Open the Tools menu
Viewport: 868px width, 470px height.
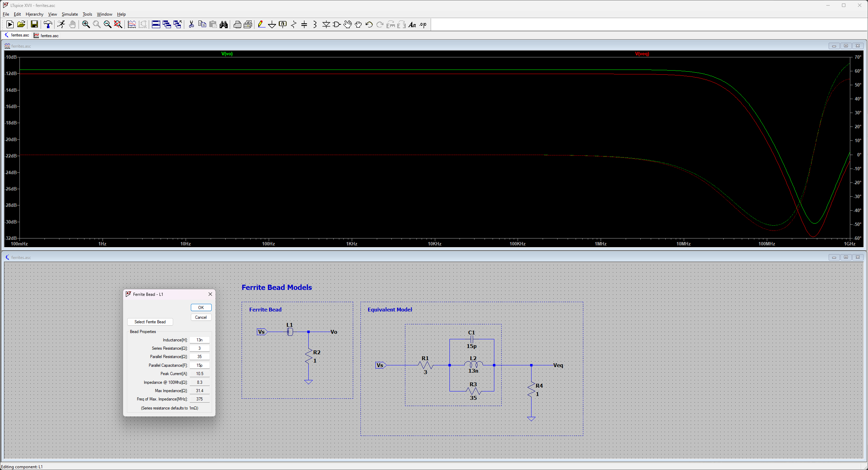(x=87, y=14)
